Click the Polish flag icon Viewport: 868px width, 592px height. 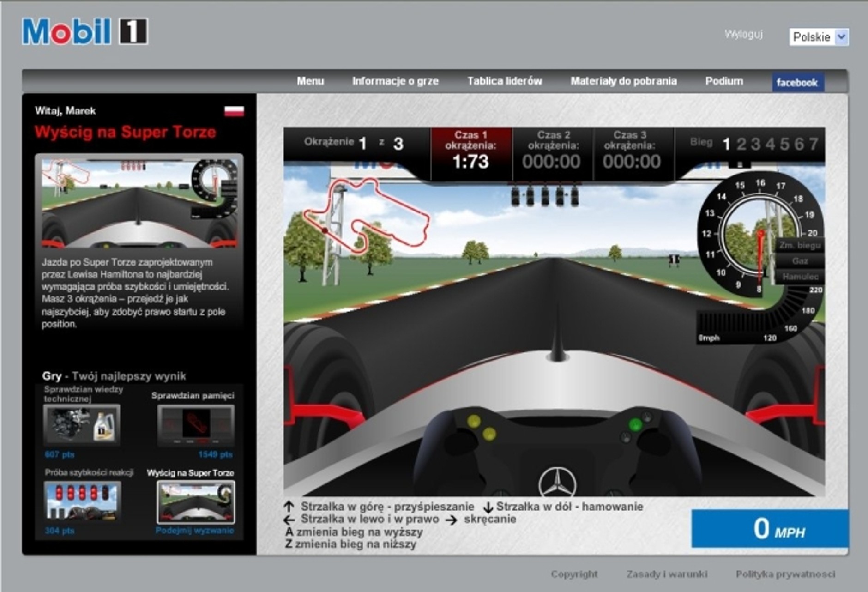234,111
